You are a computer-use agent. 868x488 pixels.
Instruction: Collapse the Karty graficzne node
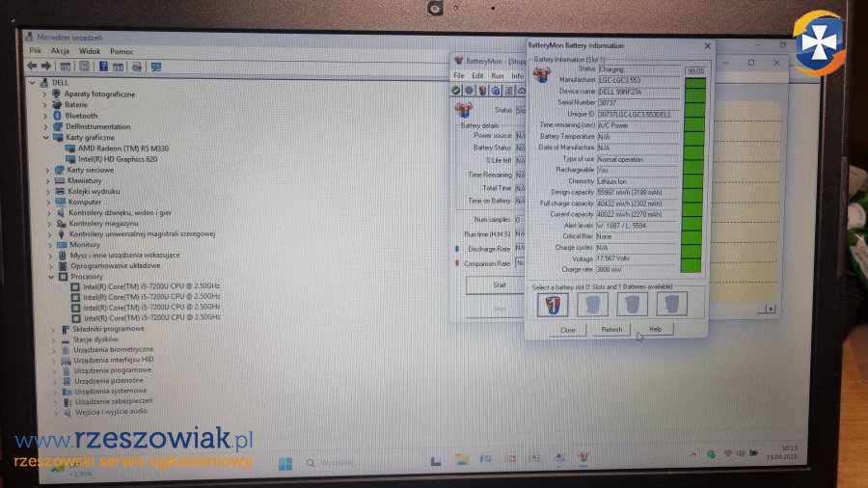tap(45, 137)
